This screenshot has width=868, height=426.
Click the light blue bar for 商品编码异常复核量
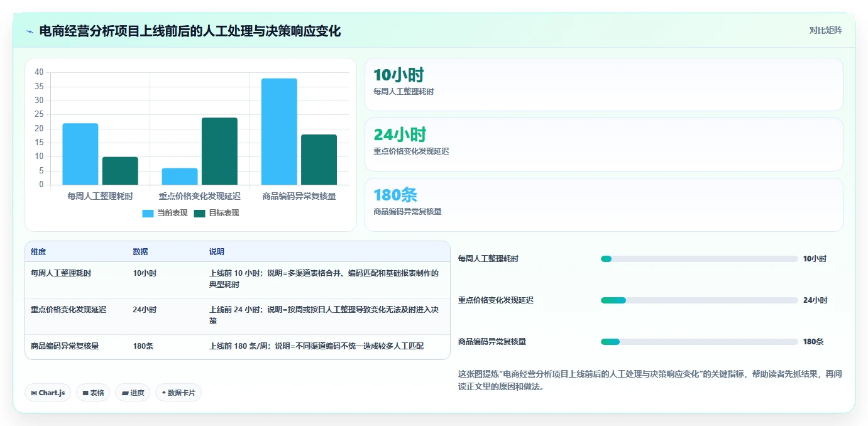[x=280, y=131]
